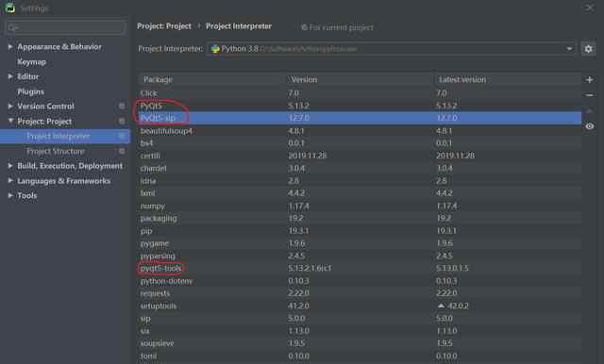Expand Build, Execution, Deployment section
This screenshot has width=604, height=364.
(10, 165)
